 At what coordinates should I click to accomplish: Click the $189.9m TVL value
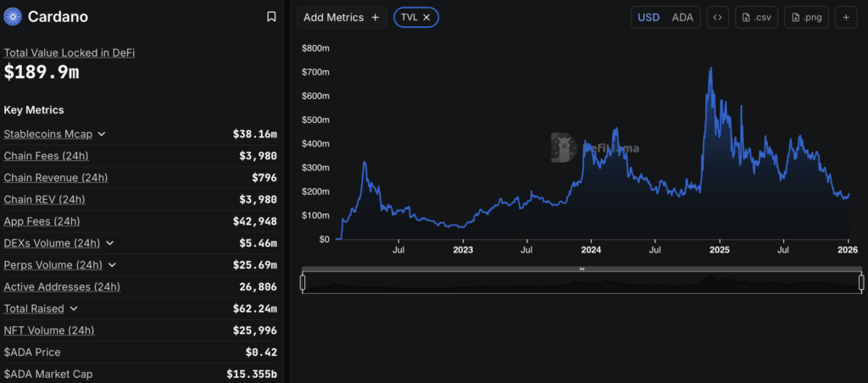[42, 72]
